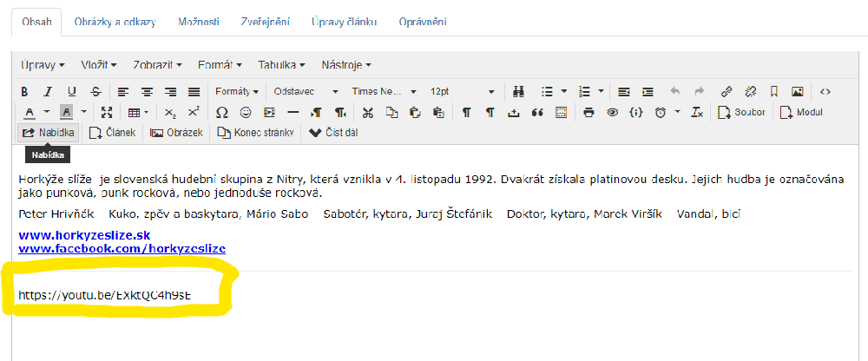Open the 12pt font size dropdown
868x361 pixels.
462,91
